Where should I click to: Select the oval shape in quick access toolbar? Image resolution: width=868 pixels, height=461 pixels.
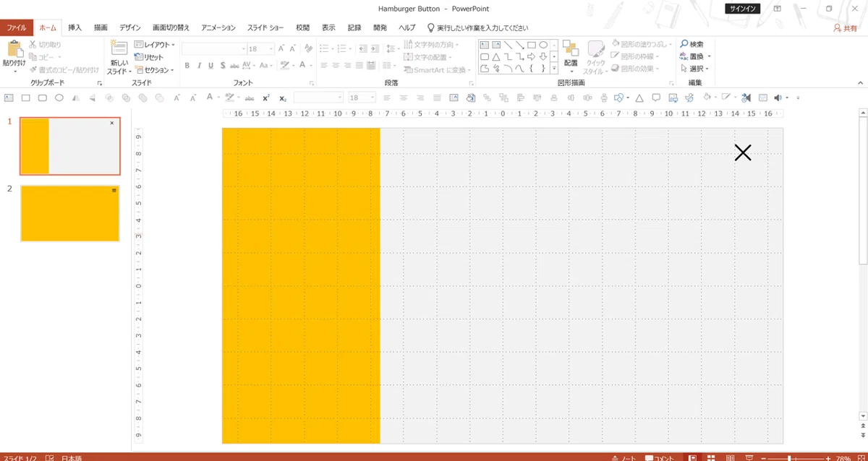(59, 98)
